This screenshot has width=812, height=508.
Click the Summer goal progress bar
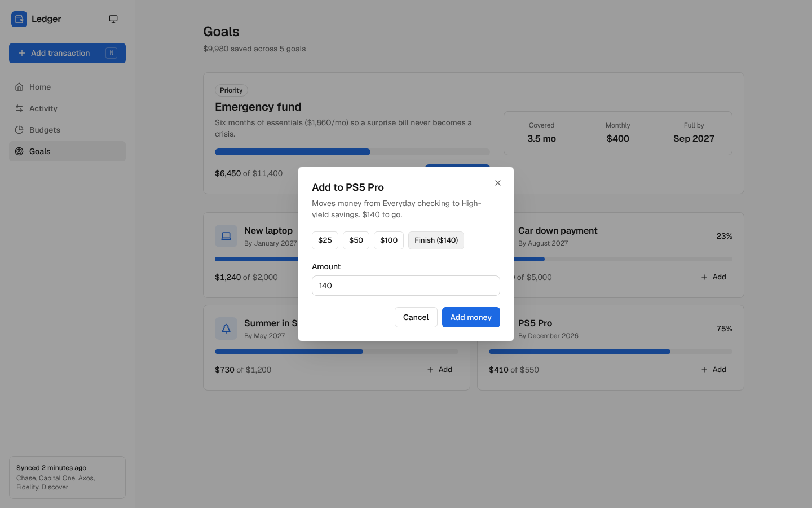(x=337, y=352)
